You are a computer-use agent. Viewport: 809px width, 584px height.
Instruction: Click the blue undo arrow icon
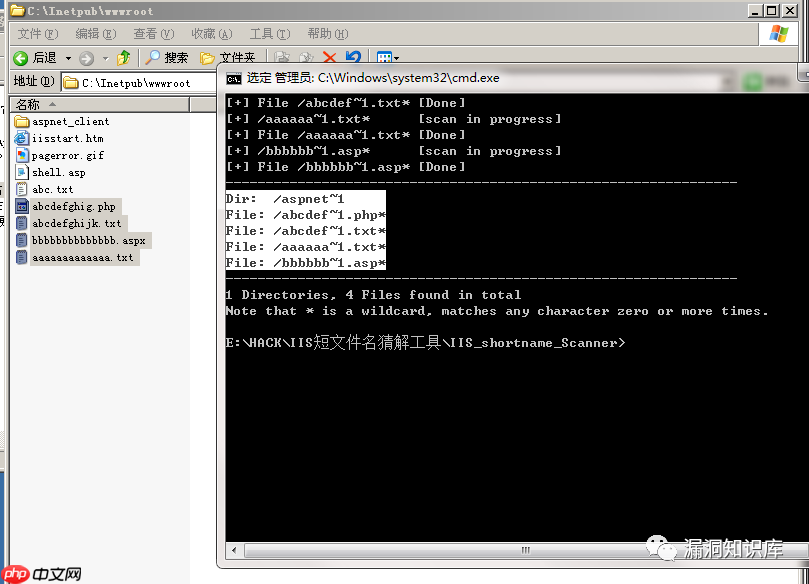353,57
